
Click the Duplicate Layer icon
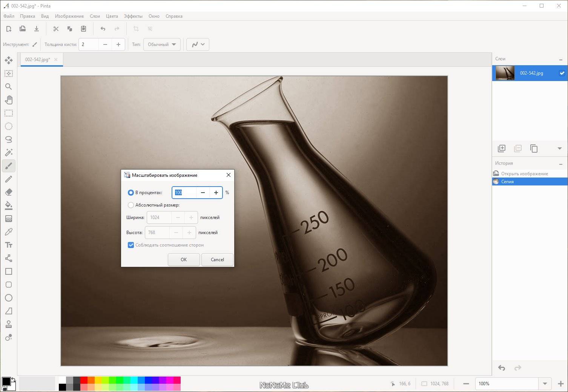534,149
